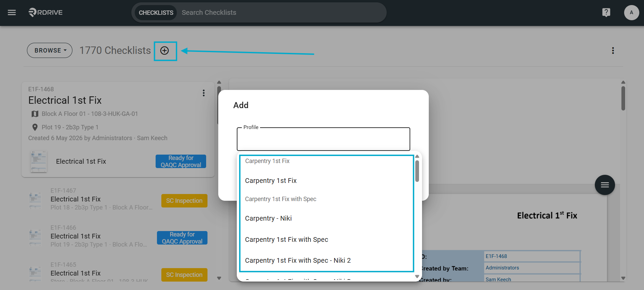The height and width of the screenshot is (290, 644).
Task: Click the profile list scroll-up arrow
Action: [417, 156]
